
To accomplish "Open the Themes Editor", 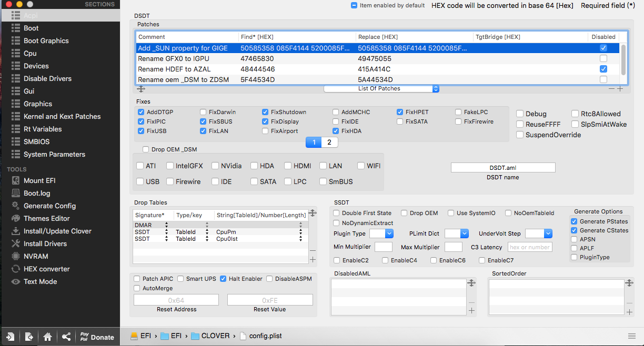I will coord(46,218).
